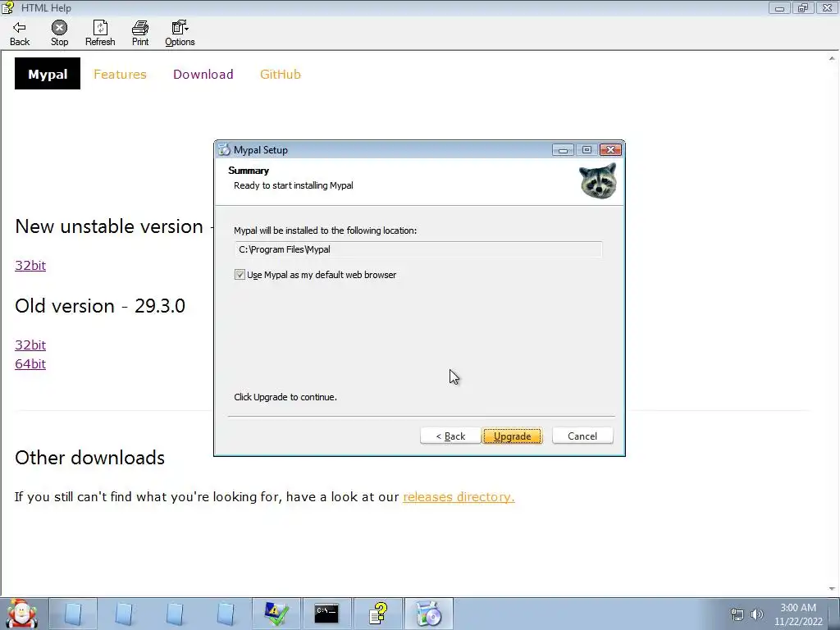Image resolution: width=840 pixels, height=630 pixels.
Task: Open the releases directory link
Action: tap(459, 497)
